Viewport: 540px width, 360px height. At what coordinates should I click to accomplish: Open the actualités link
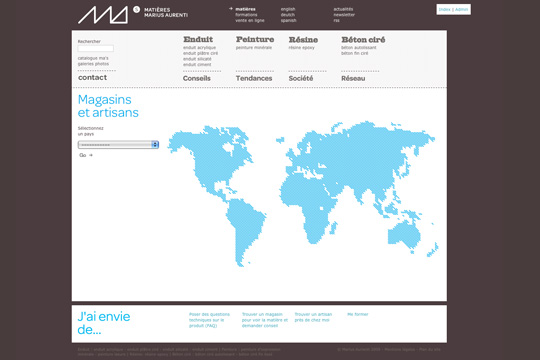[x=343, y=9]
